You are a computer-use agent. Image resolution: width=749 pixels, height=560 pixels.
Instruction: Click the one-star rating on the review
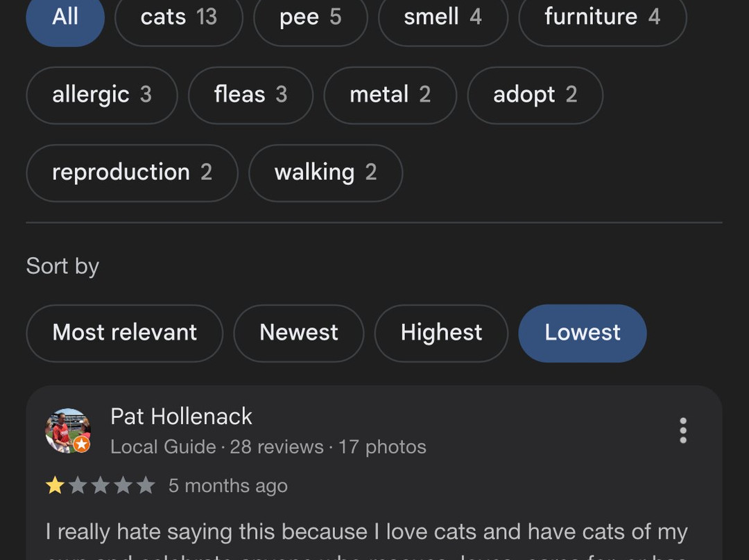[55, 486]
